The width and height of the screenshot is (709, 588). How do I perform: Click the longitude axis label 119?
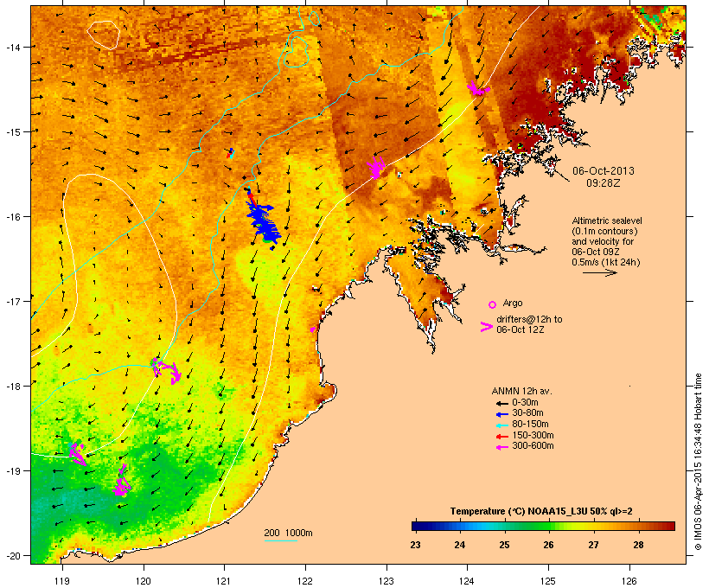[62, 581]
